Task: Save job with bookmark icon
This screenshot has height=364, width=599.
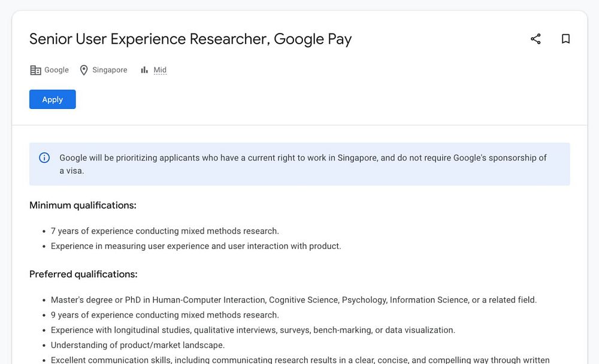Action: pos(565,38)
